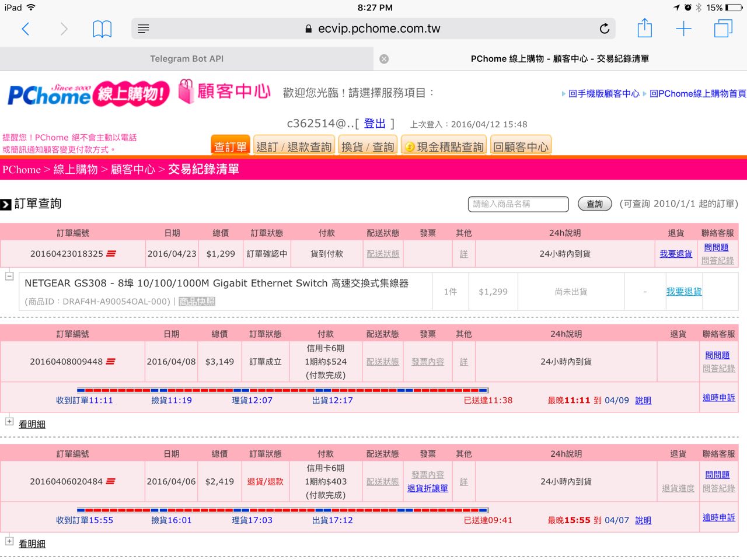Click 說明 beside 最晚15:55 到 04/07
The height and width of the screenshot is (560, 747).
pyautogui.click(x=643, y=521)
